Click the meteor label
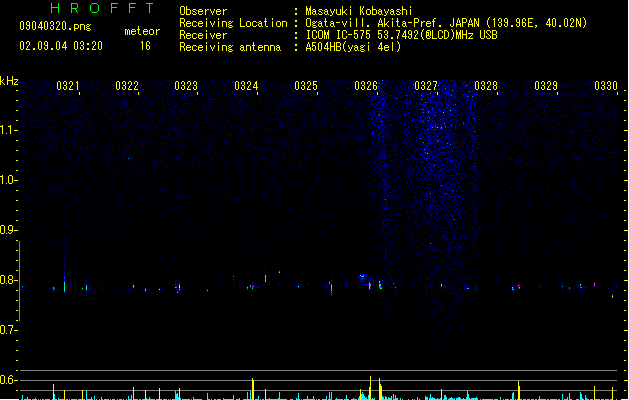This screenshot has height=400, width=629. pyautogui.click(x=142, y=31)
